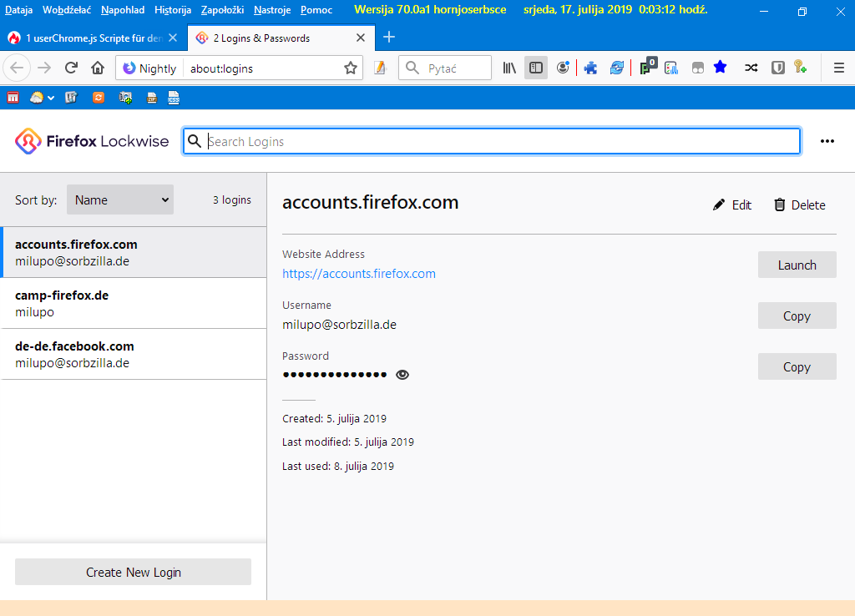Click the checklist chart toolbar icon
Viewport: 855px width, 616px height.
[x=671, y=68]
